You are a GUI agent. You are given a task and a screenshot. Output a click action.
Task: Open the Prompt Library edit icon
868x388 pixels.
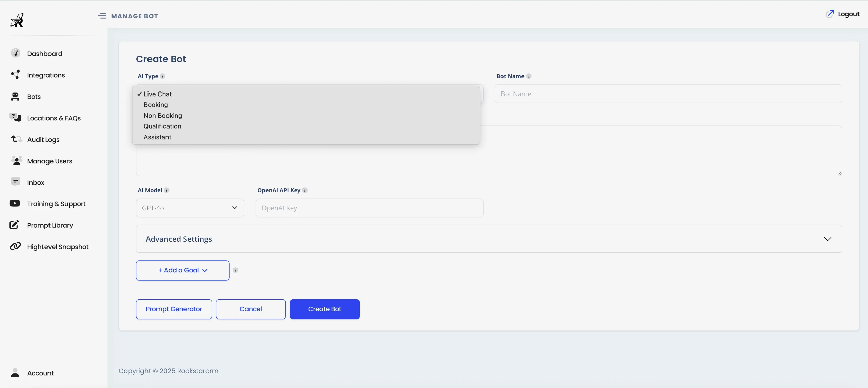click(14, 225)
